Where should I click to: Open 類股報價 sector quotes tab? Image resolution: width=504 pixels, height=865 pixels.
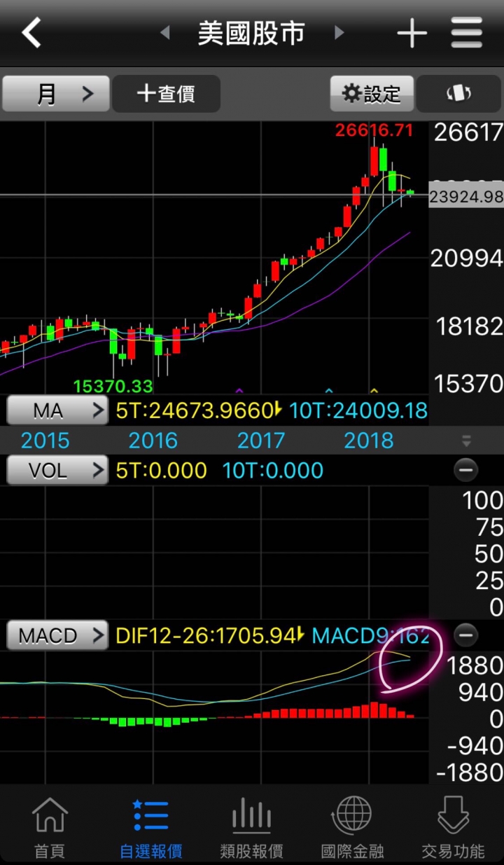251,827
